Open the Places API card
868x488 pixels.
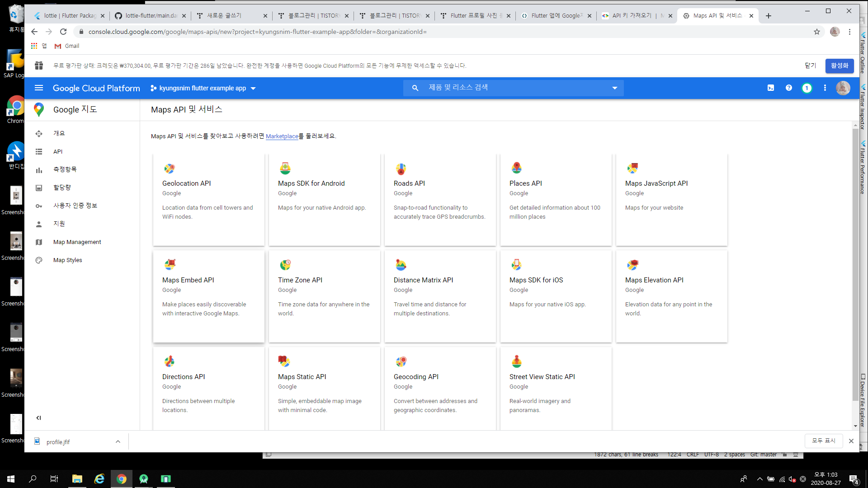coord(556,199)
